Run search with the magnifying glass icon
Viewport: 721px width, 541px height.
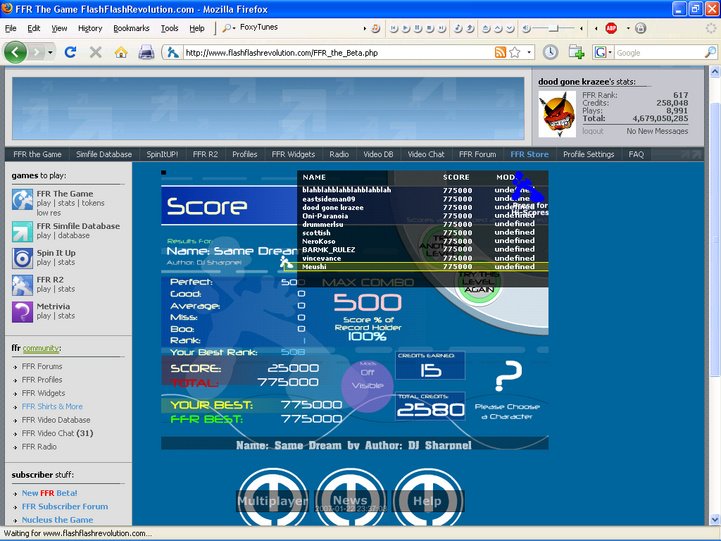tap(710, 52)
